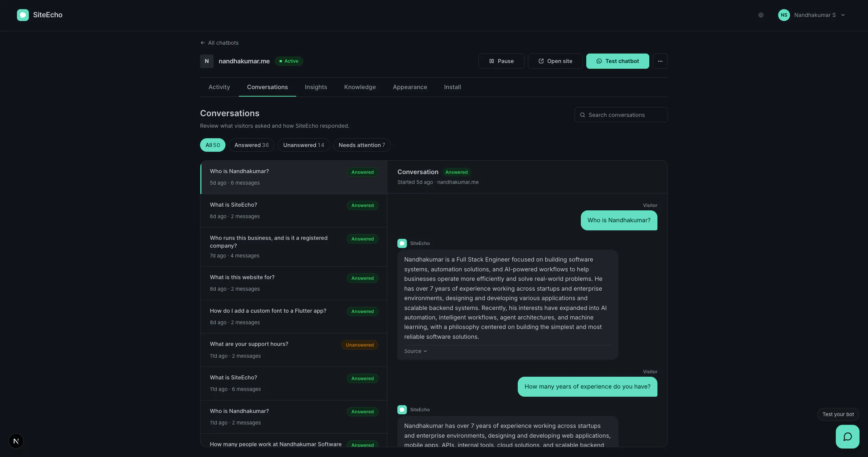Open 'What are your support hours?' conversation
The image size is (868, 457).
(x=294, y=350)
